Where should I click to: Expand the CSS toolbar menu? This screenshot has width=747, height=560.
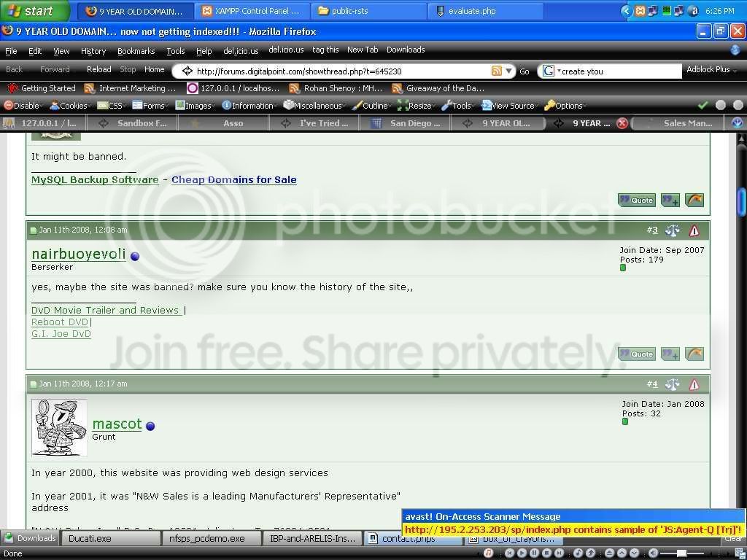click(x=111, y=106)
